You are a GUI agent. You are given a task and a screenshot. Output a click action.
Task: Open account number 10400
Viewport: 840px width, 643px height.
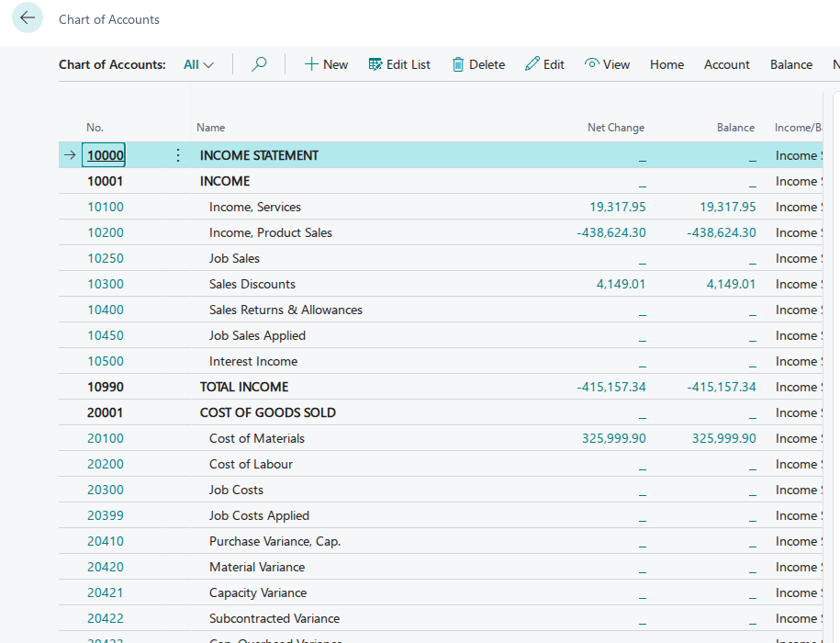point(106,310)
